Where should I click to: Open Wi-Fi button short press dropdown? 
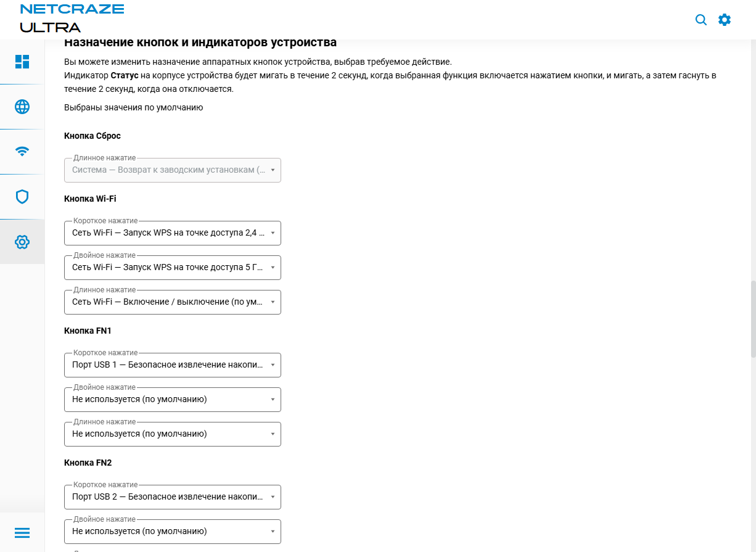(173, 233)
